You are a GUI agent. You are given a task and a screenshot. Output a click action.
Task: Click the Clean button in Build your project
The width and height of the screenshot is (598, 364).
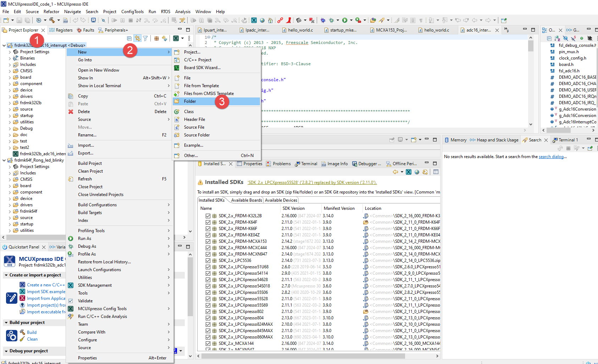(32, 339)
